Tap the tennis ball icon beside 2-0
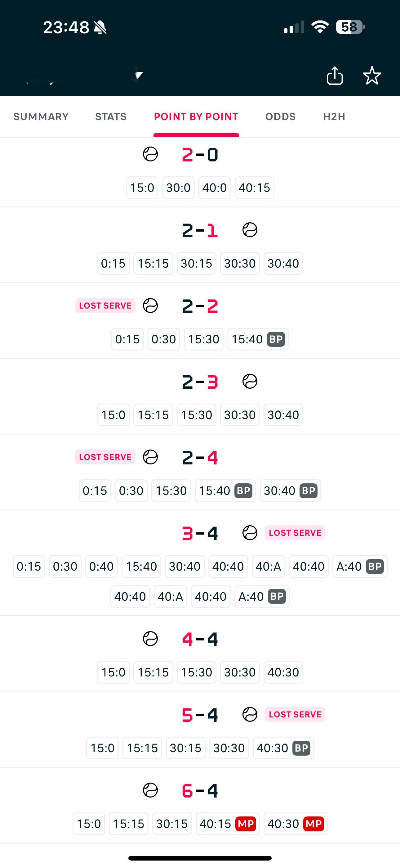400x868 pixels. [x=150, y=154]
